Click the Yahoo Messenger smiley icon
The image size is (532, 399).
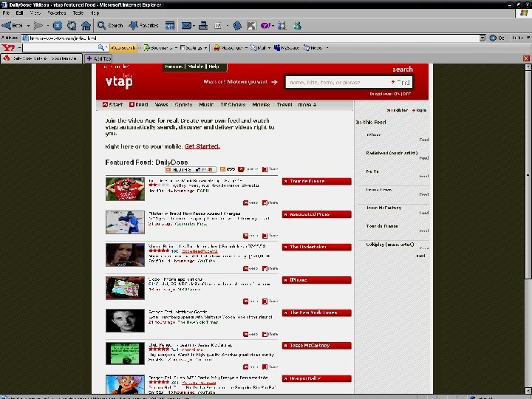coord(216,48)
